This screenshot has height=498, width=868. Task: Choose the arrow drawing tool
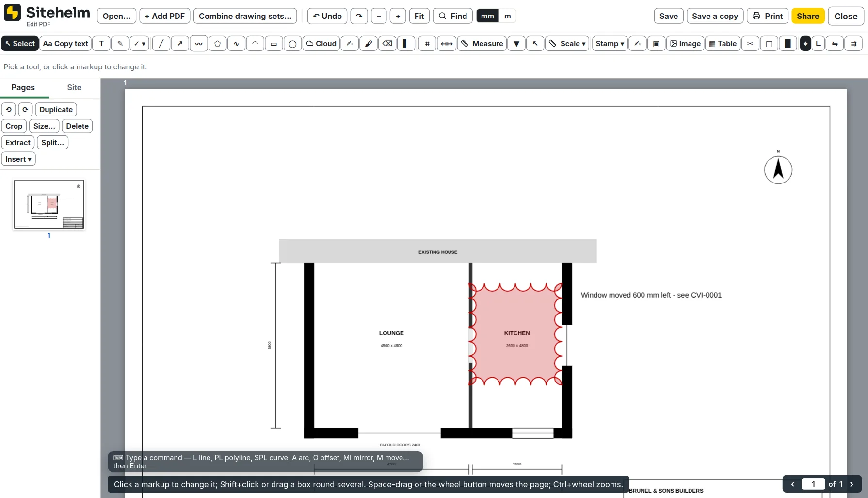180,44
